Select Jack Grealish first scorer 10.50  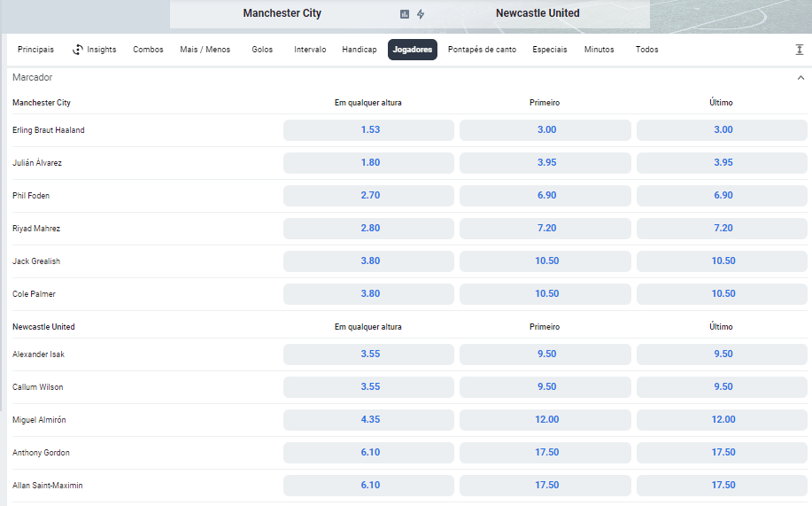pyautogui.click(x=545, y=261)
